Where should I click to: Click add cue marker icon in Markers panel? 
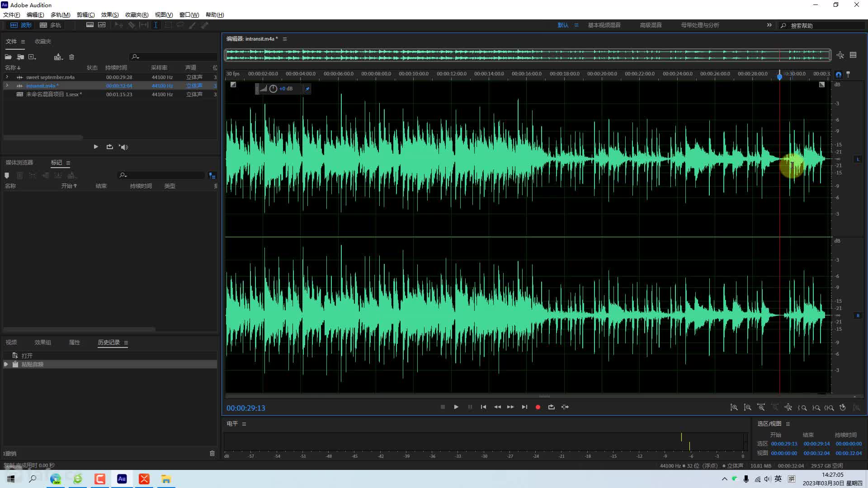(x=7, y=175)
